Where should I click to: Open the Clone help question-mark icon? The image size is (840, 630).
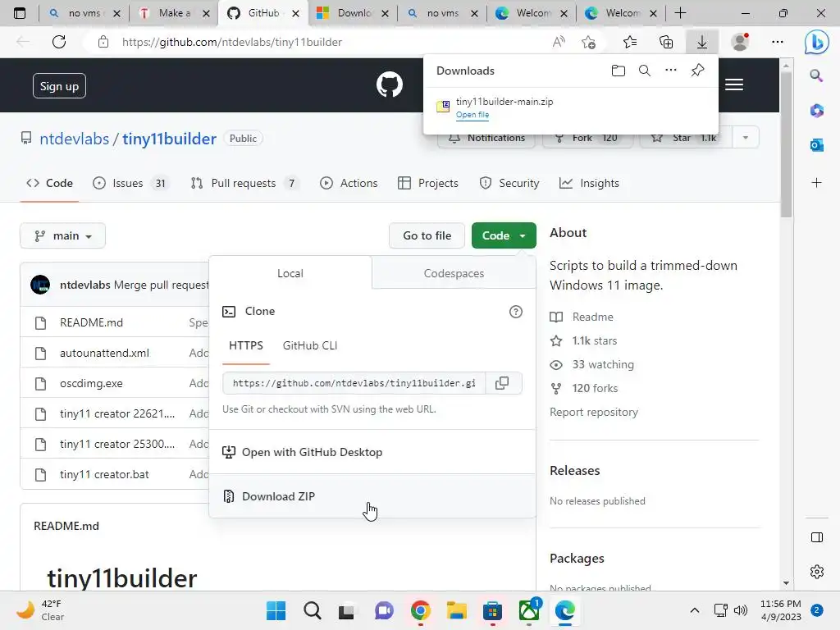coord(515,312)
